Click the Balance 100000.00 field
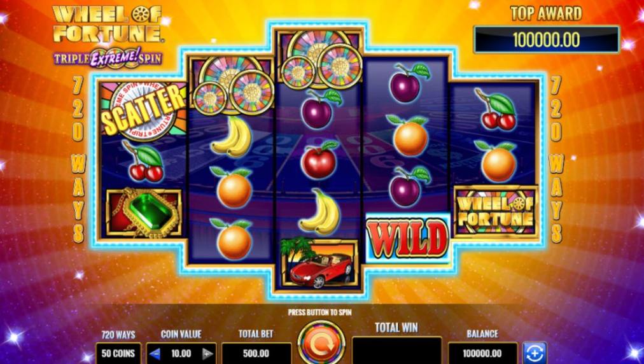 [482, 353]
